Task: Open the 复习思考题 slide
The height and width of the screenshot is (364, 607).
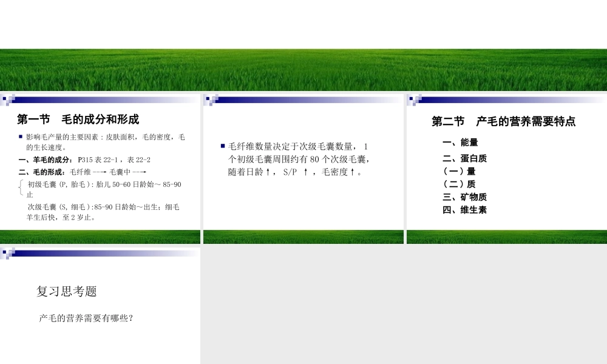Action: [x=100, y=306]
